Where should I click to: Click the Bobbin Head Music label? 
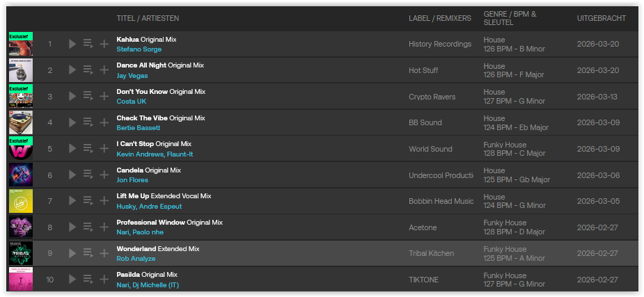click(x=441, y=201)
